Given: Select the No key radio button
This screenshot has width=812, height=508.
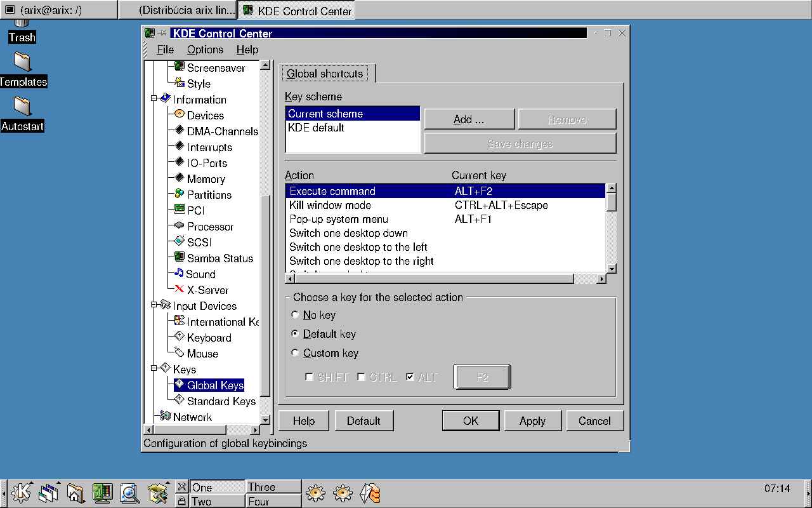Looking at the screenshot, I should [295, 314].
